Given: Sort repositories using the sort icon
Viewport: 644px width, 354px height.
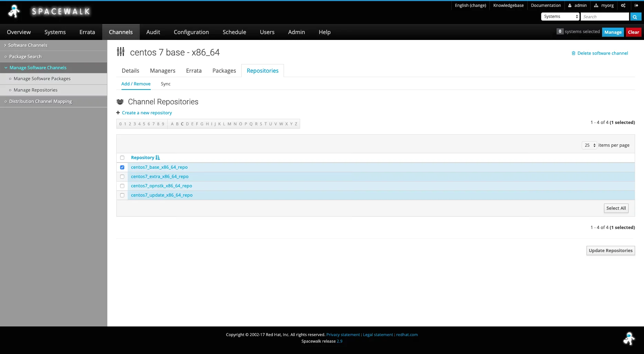Looking at the screenshot, I should point(158,157).
